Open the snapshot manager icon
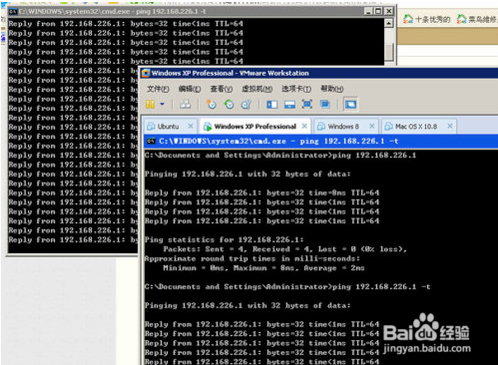Viewport: 498px width, 365px height. click(x=246, y=104)
